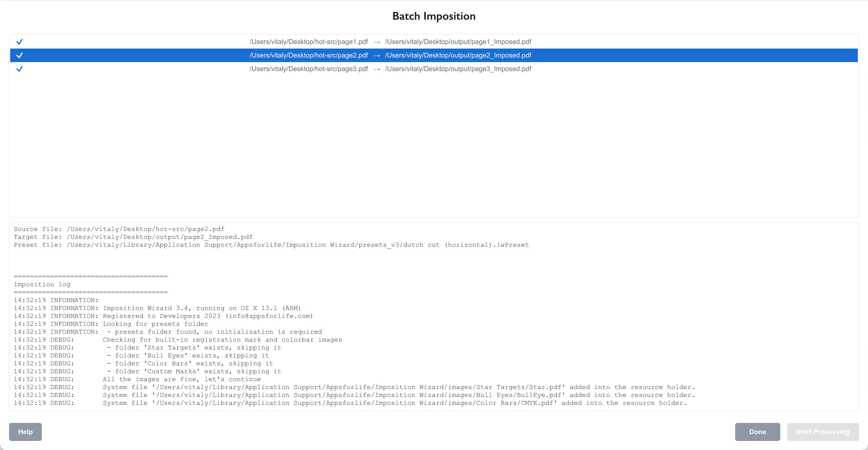Click the arrow icon next to page1.pdf
868x450 pixels.
(376, 42)
